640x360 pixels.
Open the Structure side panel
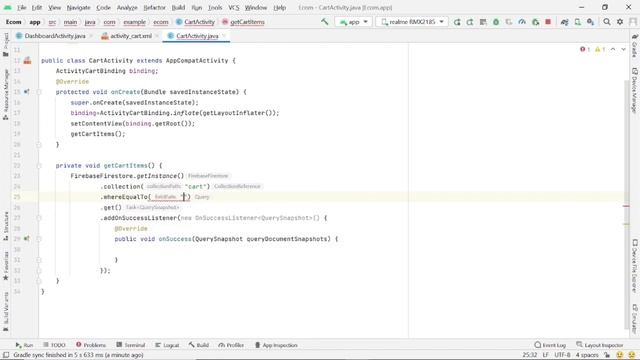pos(6,226)
